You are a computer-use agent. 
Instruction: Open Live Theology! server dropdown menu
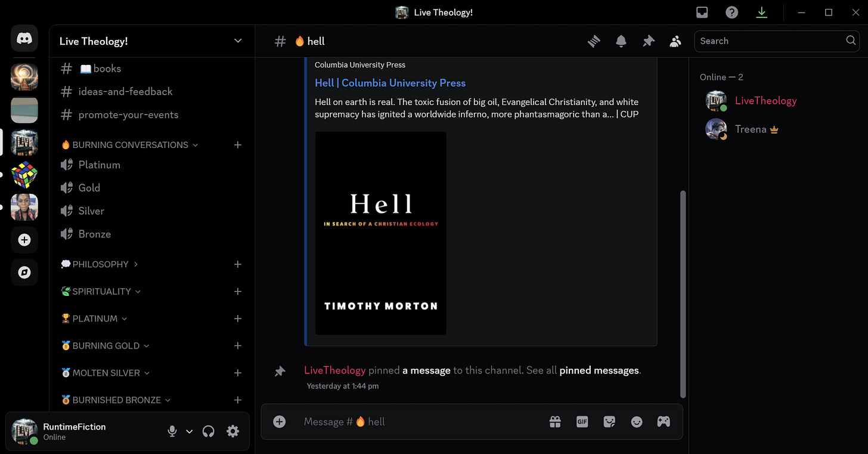tap(238, 41)
